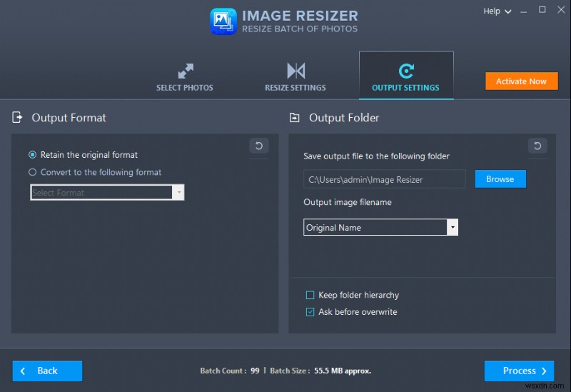
Task: Switch to the Select Photos tab
Action: click(185, 77)
